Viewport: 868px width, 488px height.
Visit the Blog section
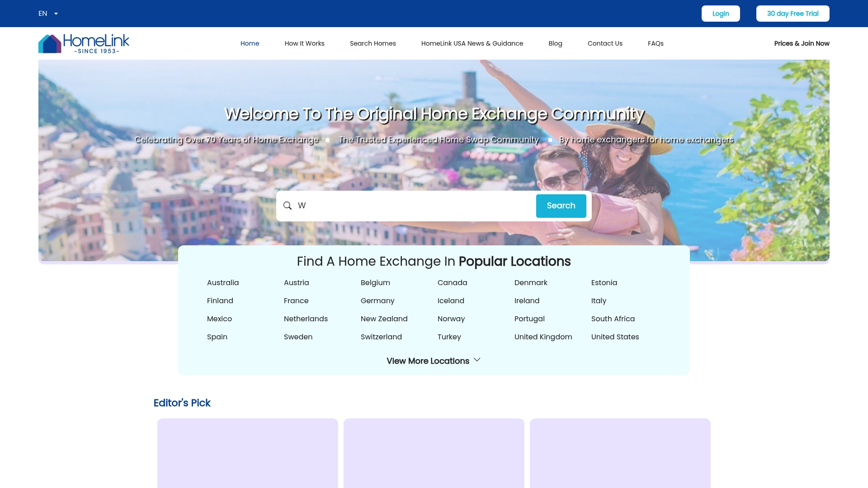point(555,43)
